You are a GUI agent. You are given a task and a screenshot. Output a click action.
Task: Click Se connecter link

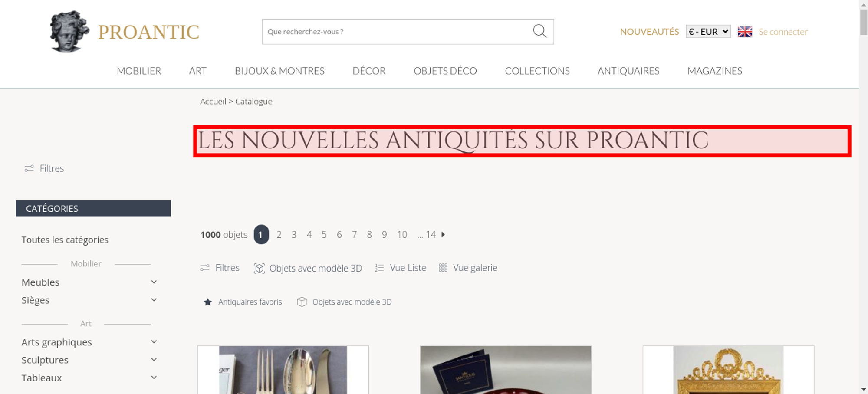[783, 32]
